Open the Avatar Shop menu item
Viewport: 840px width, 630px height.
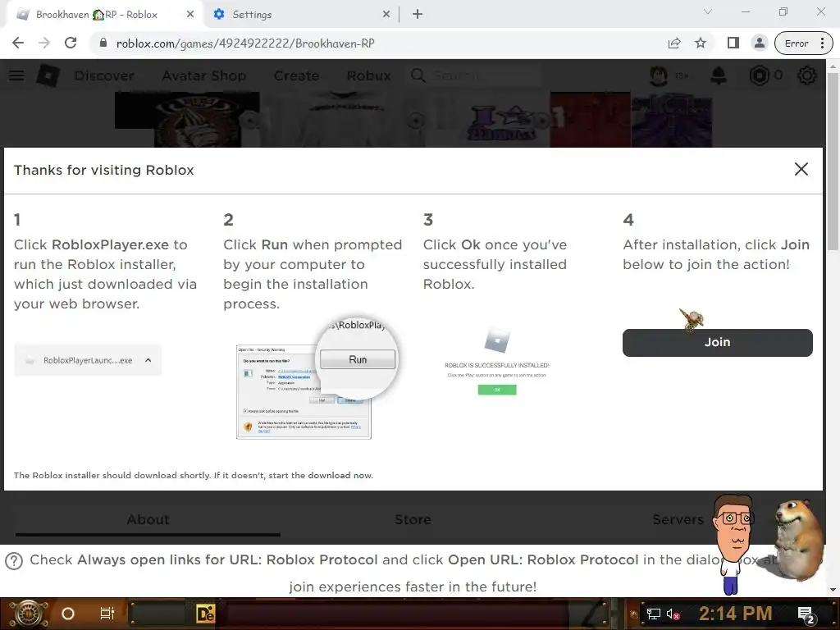tap(204, 75)
